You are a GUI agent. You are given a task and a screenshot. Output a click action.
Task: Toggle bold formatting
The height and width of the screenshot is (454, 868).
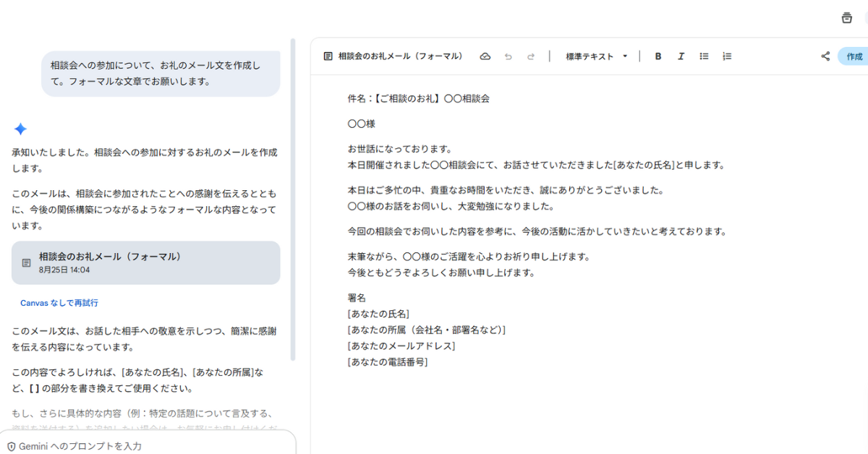coord(658,56)
